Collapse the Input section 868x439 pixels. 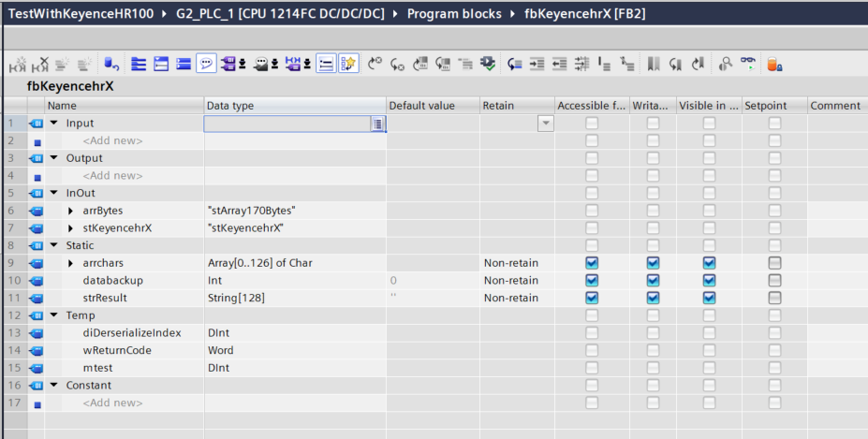click(x=53, y=123)
